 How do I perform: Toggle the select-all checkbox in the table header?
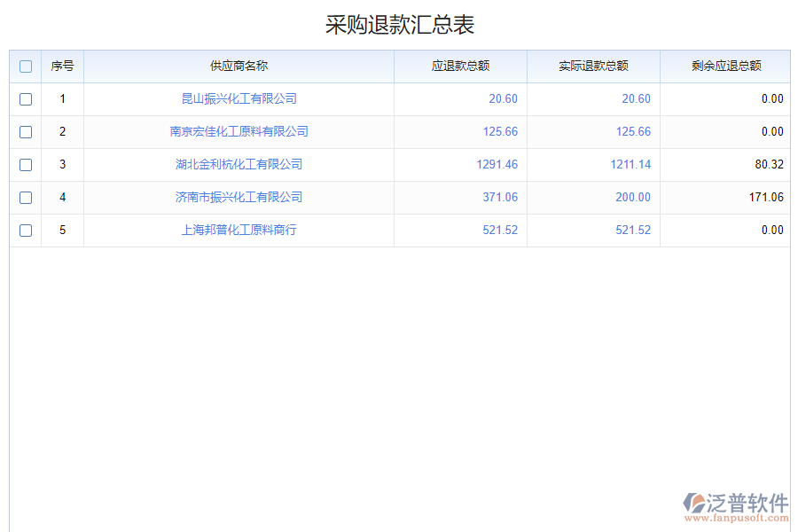pyautogui.click(x=26, y=66)
